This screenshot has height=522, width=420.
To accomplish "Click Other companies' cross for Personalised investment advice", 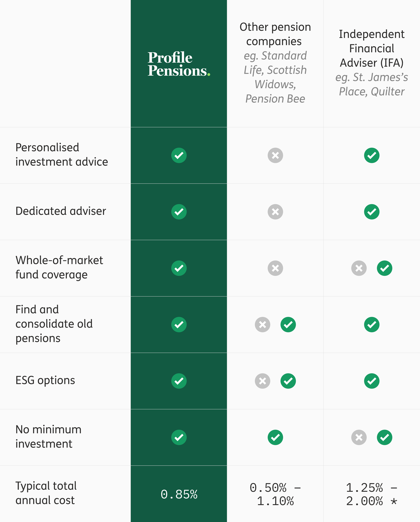I will click(x=275, y=155).
